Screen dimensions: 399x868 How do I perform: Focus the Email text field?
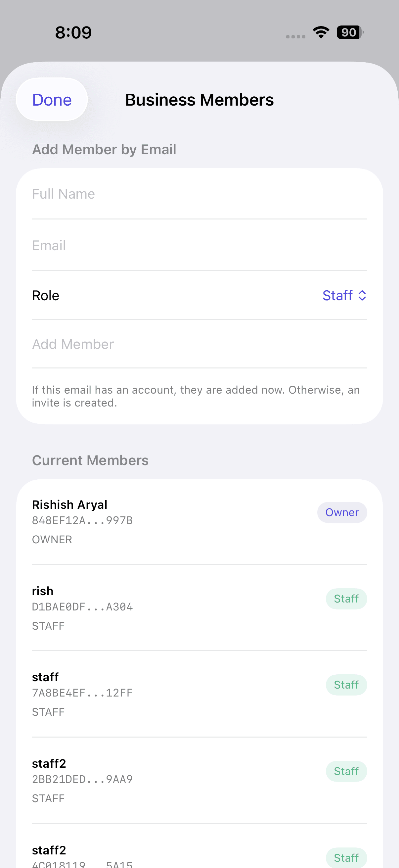click(x=199, y=246)
